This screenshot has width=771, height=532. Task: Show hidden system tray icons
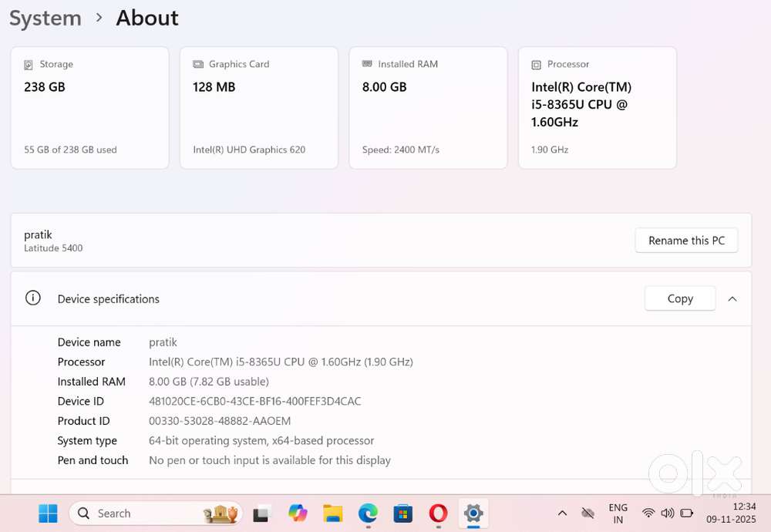562,513
